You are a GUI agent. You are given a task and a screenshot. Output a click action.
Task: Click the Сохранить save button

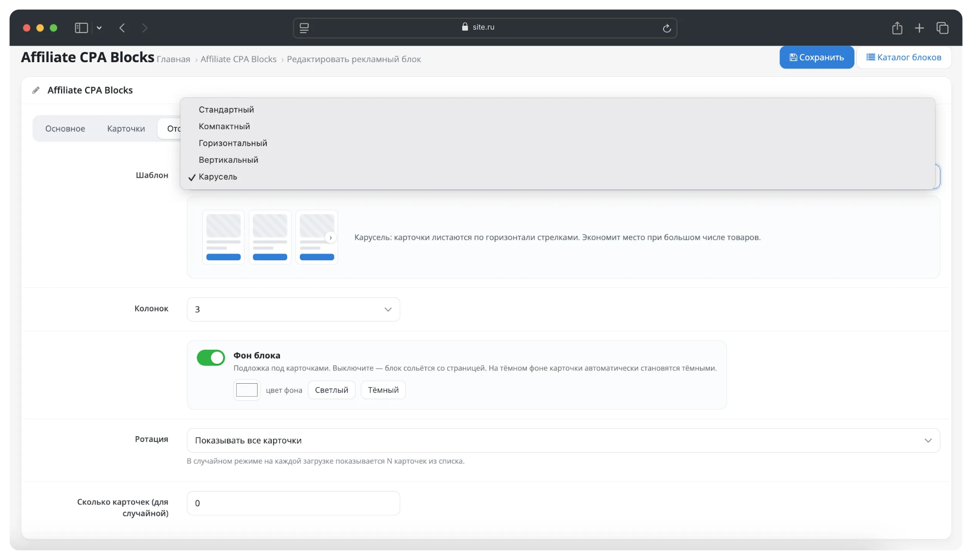point(816,57)
